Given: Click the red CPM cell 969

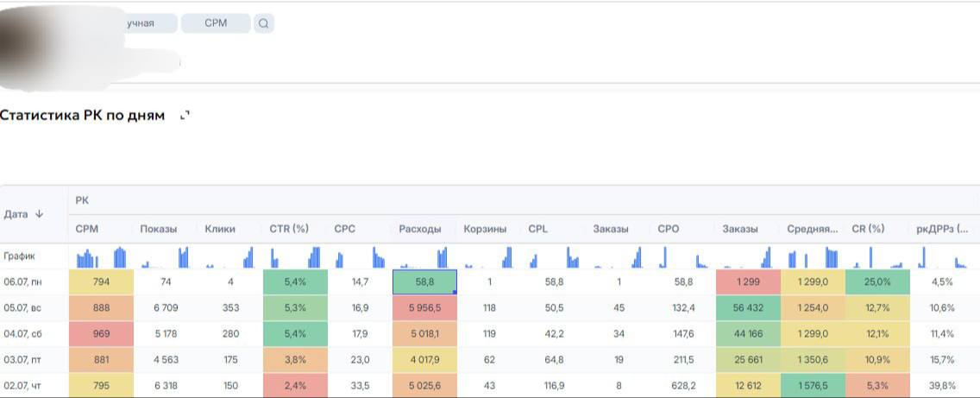Looking at the screenshot, I should pyautogui.click(x=101, y=334).
